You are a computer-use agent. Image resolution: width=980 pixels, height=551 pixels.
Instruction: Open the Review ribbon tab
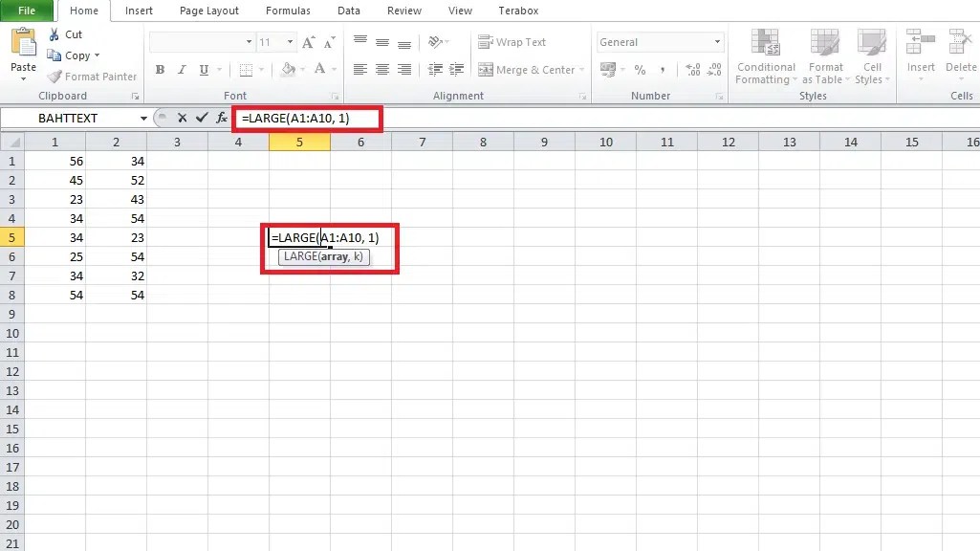(403, 11)
